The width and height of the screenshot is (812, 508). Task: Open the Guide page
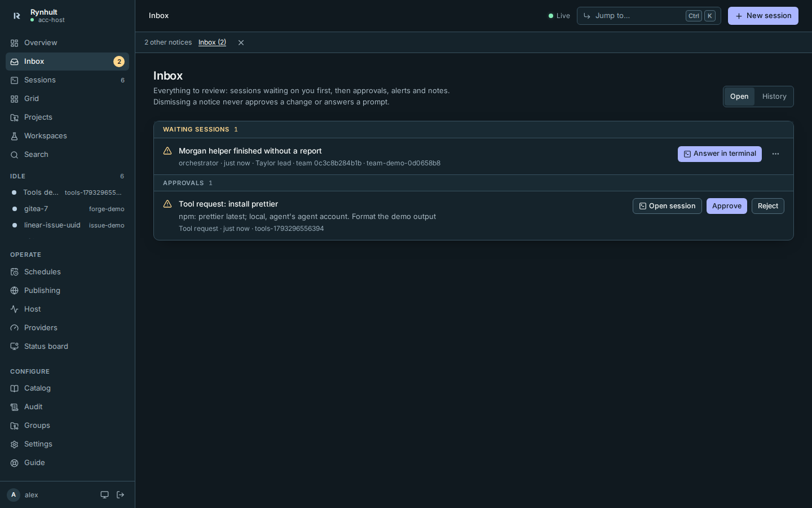tap(67, 463)
